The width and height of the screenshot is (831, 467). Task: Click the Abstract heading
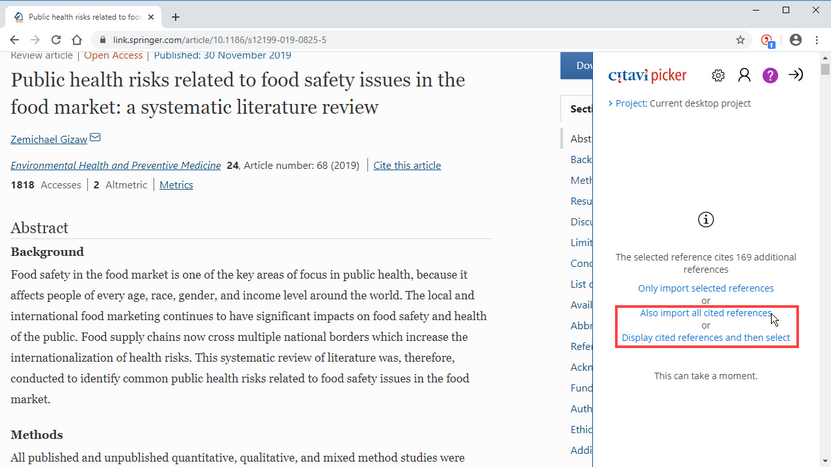click(39, 228)
